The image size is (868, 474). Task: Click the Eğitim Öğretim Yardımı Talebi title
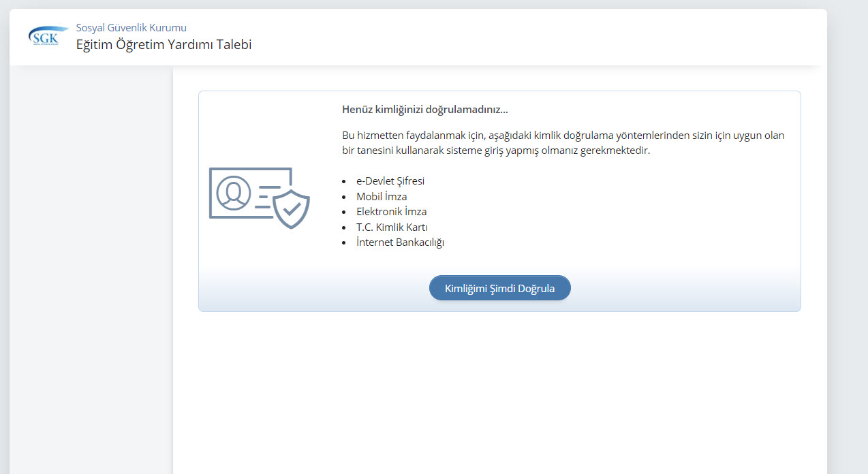click(x=164, y=45)
